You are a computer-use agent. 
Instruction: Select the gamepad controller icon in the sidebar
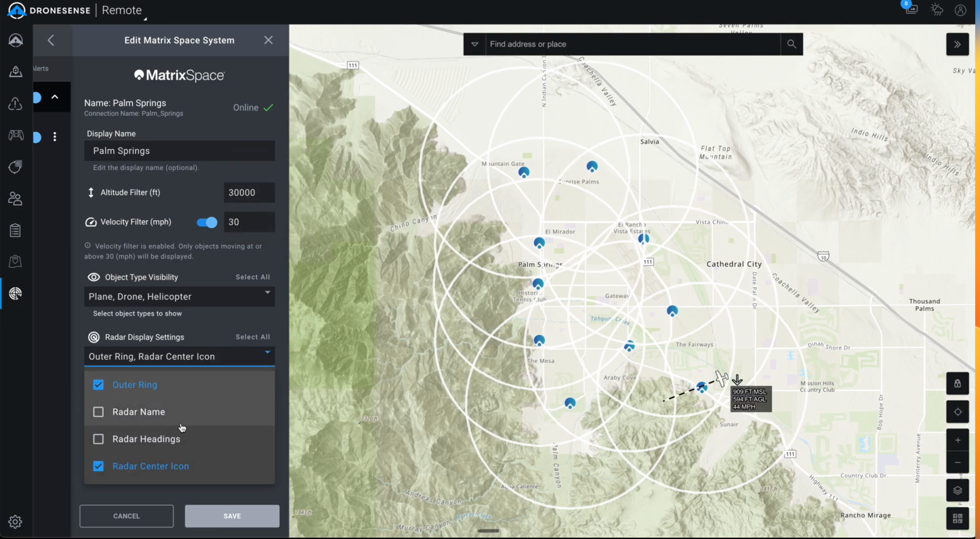click(x=15, y=135)
